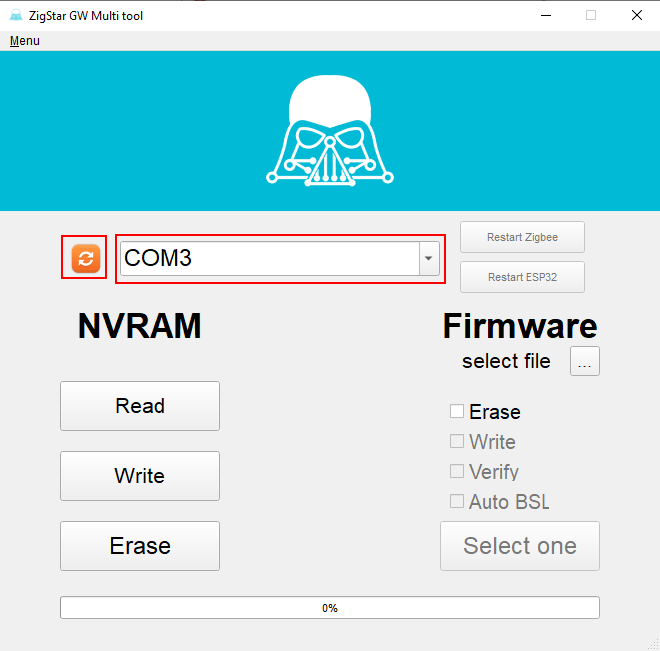Tick the firmware Write checkbox

click(x=457, y=441)
